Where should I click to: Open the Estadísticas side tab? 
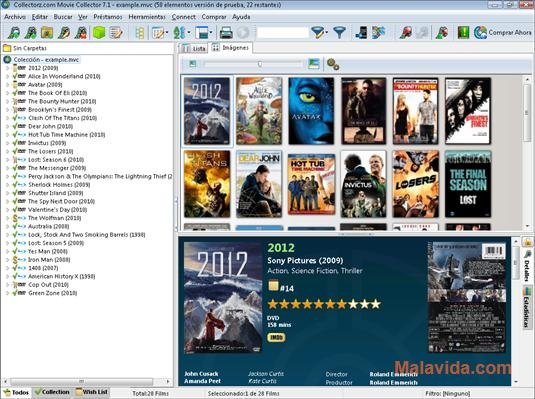pyautogui.click(x=527, y=308)
